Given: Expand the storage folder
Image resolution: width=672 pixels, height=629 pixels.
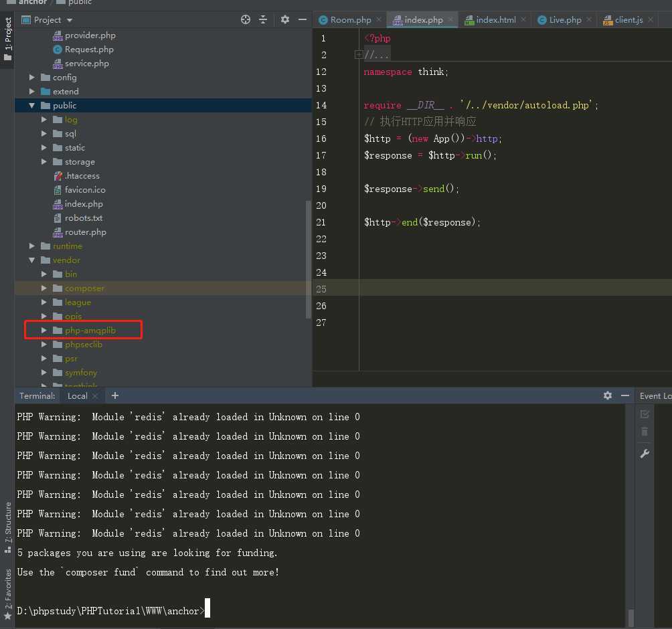Looking at the screenshot, I should point(44,161).
